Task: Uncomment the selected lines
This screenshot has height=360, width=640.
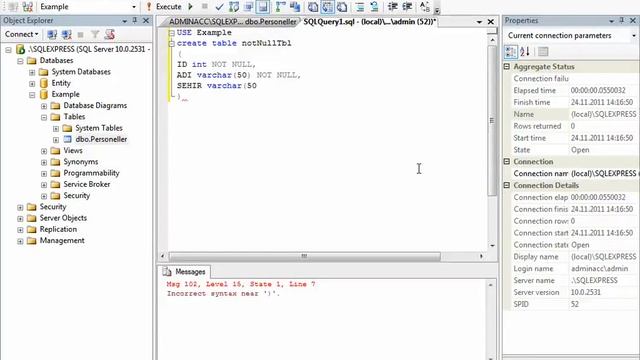Action: 374,7
